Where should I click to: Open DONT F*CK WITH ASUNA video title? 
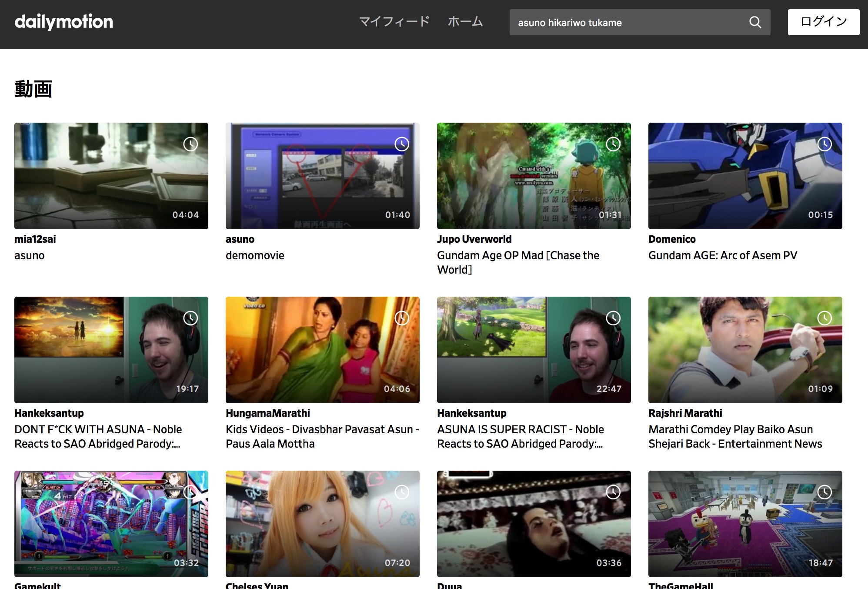click(98, 436)
